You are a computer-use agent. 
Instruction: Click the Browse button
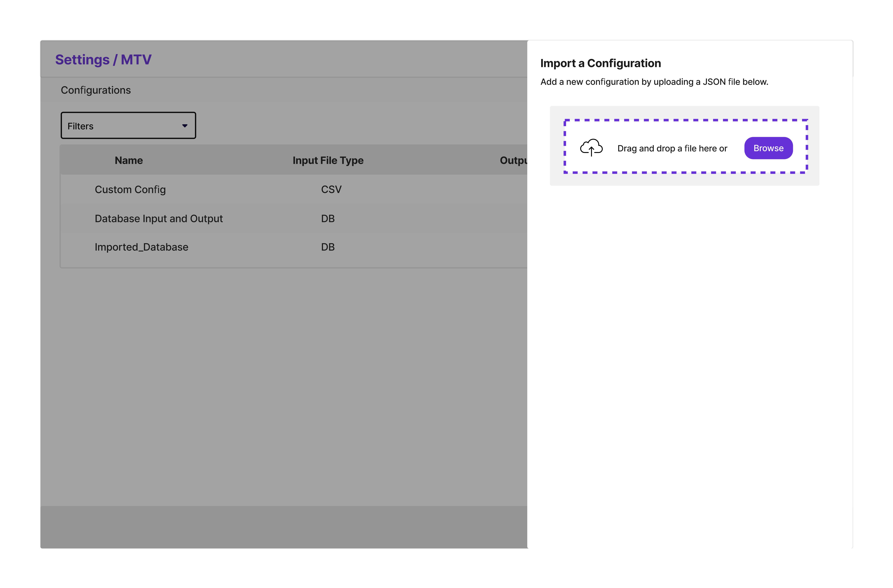768,148
